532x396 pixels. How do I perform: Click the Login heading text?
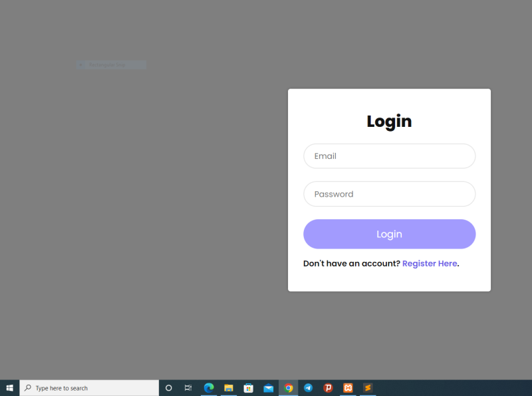[389, 121]
